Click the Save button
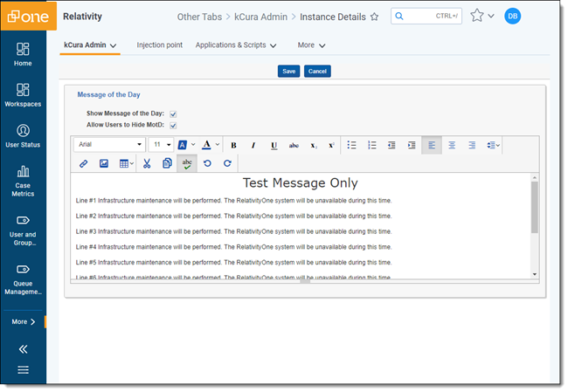 (x=288, y=71)
